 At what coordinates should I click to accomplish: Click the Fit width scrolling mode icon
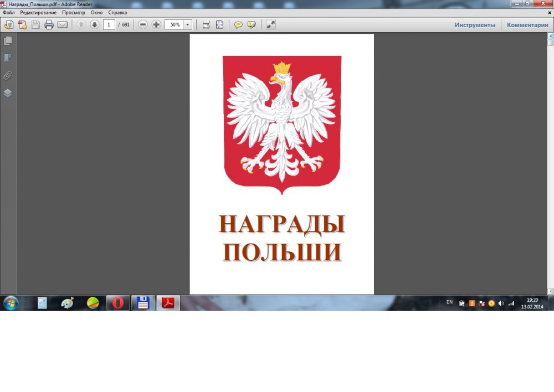pos(206,25)
